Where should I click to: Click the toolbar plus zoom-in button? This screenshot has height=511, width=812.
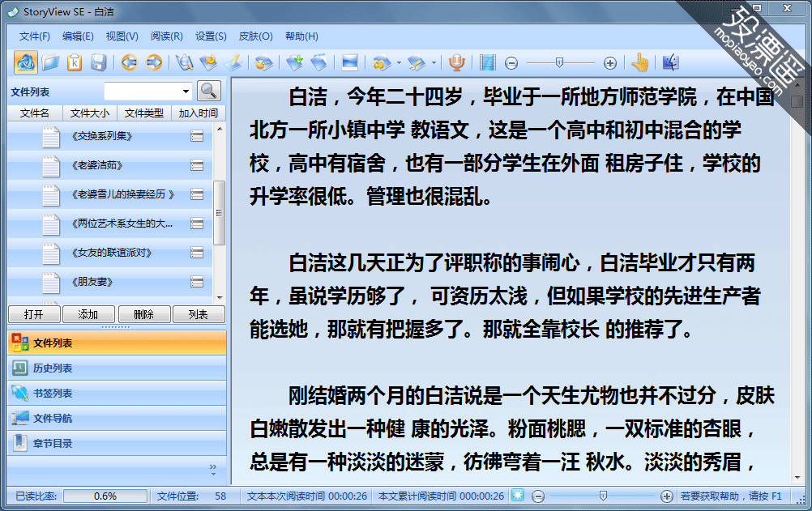pyautogui.click(x=610, y=63)
